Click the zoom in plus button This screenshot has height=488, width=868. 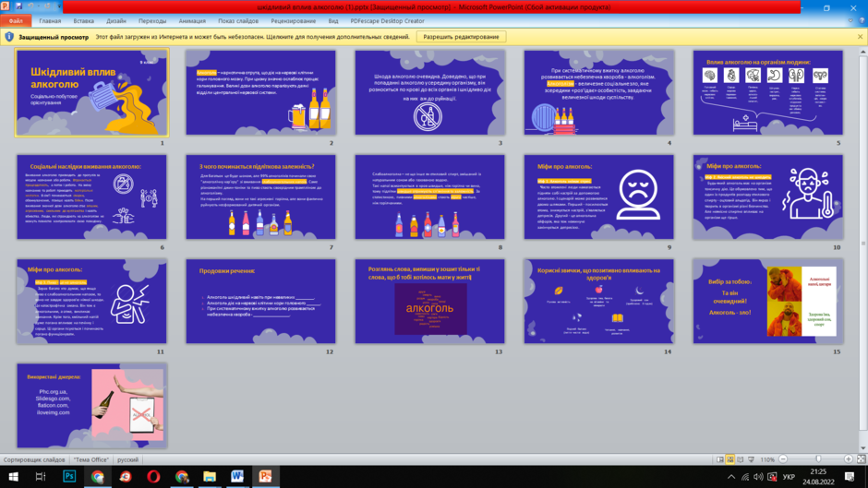tap(848, 459)
